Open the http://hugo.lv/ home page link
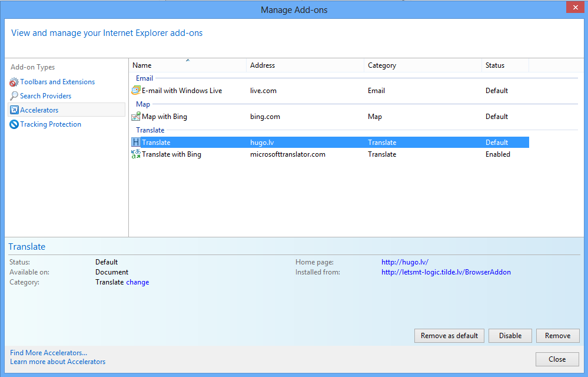The width and height of the screenshot is (588, 377). click(404, 262)
